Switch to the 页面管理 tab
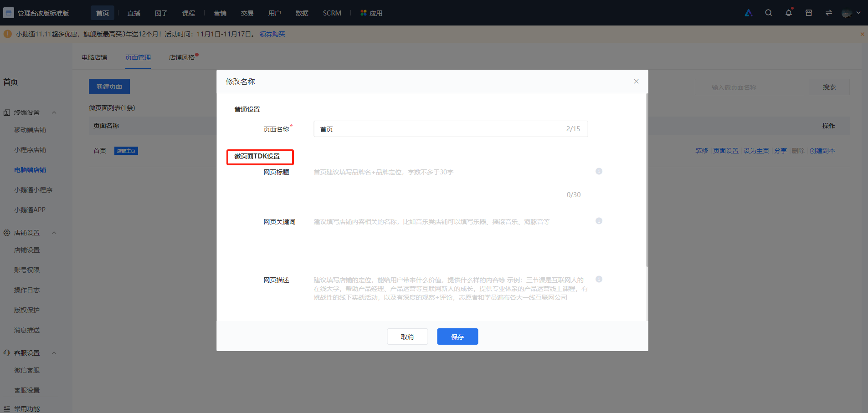Viewport: 868px width, 413px height. coord(138,57)
